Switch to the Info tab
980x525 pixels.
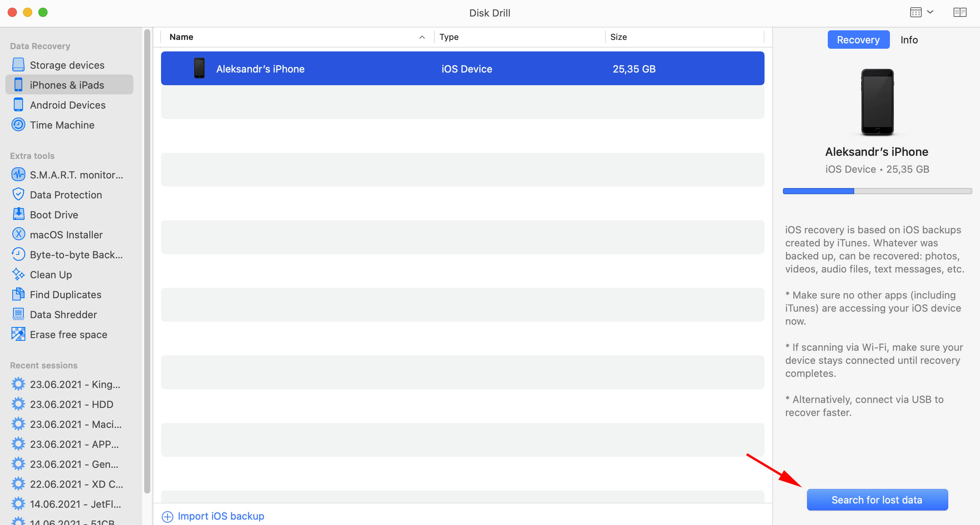pyautogui.click(x=909, y=40)
